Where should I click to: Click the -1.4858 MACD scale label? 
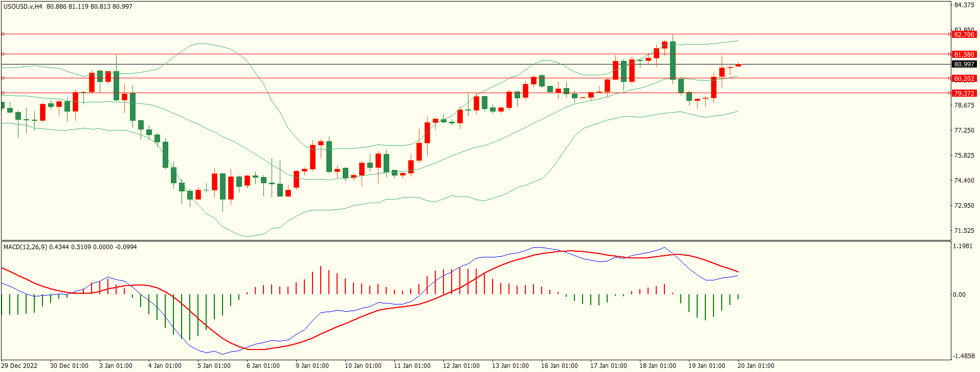point(964,356)
